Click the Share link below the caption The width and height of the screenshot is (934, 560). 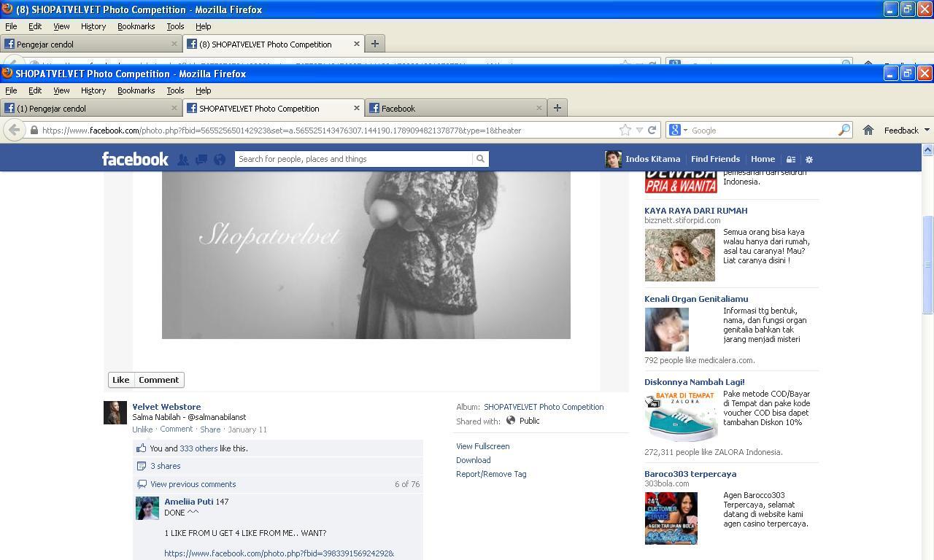pos(210,429)
